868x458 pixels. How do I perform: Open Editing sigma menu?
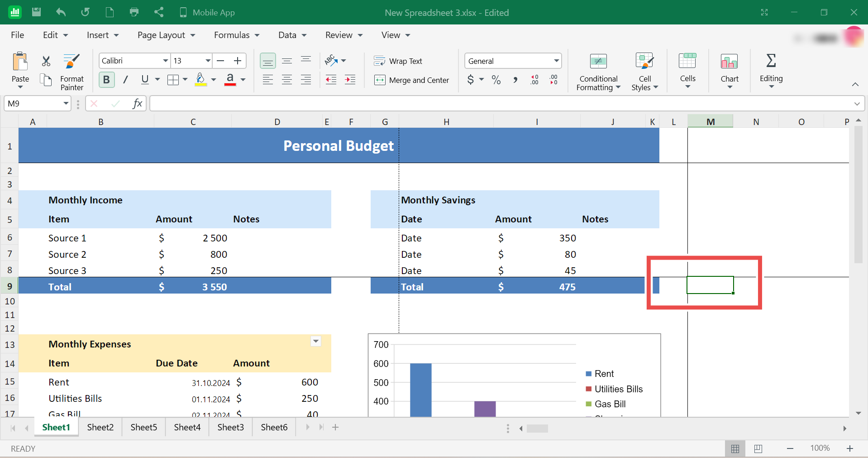771,70
